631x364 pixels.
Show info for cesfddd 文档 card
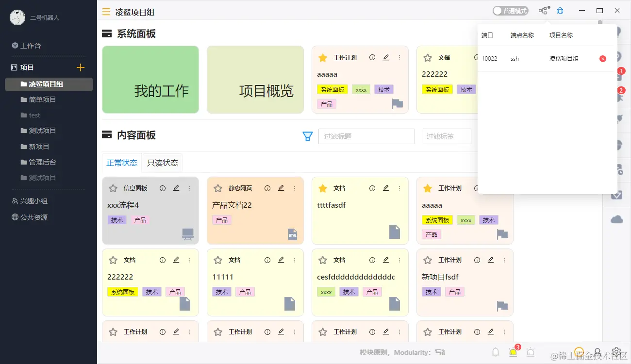(x=372, y=260)
